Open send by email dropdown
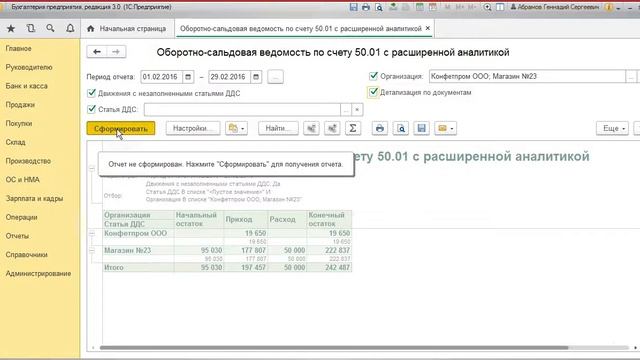This screenshot has width=640, height=360. tap(445, 128)
